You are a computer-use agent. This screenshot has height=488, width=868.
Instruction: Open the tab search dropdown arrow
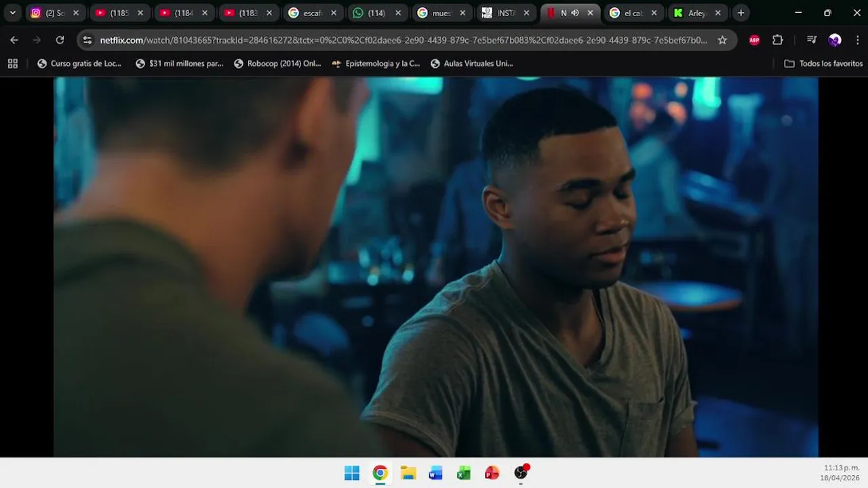pos(12,13)
